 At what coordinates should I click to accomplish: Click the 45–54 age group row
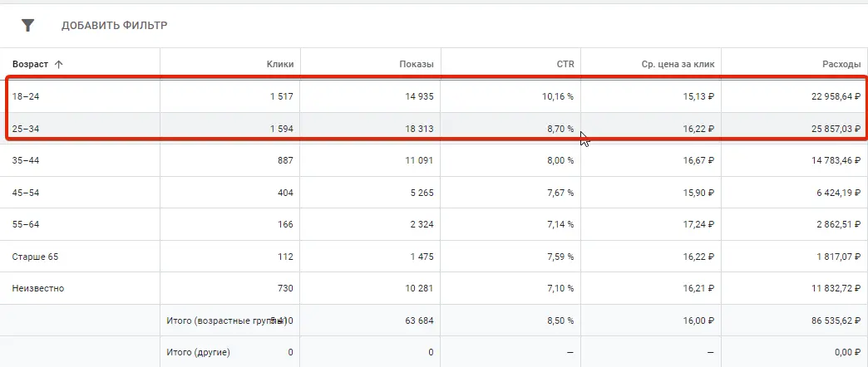coord(24,193)
